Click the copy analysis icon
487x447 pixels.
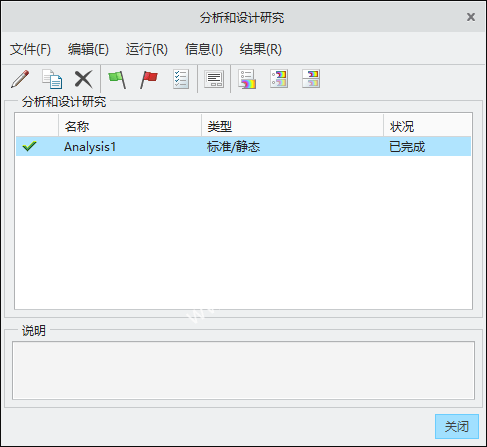52,79
